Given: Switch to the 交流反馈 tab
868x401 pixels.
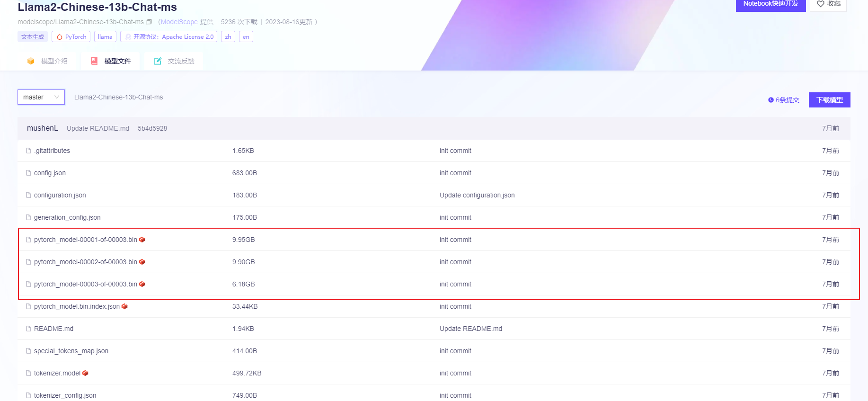Looking at the screenshot, I should (174, 61).
